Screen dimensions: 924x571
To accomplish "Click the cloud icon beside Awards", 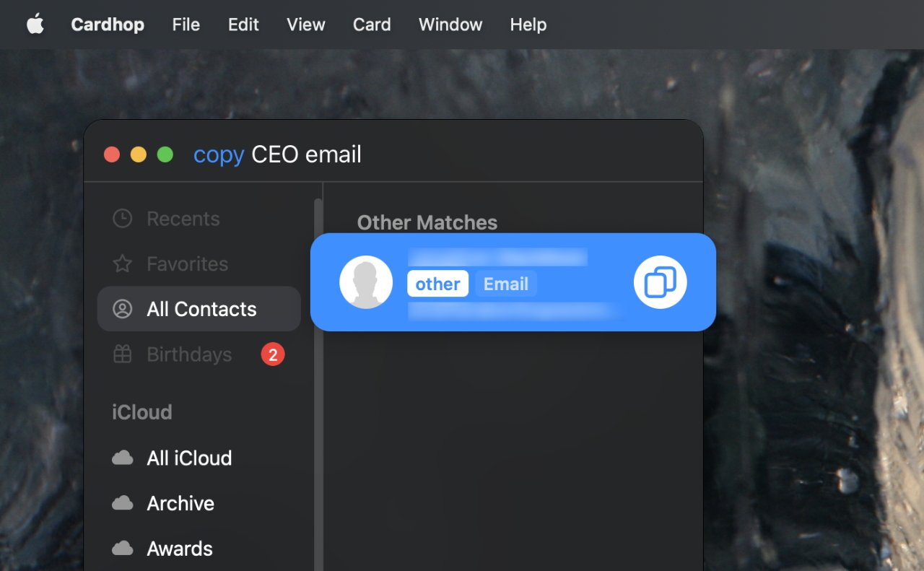I will 123,549.
